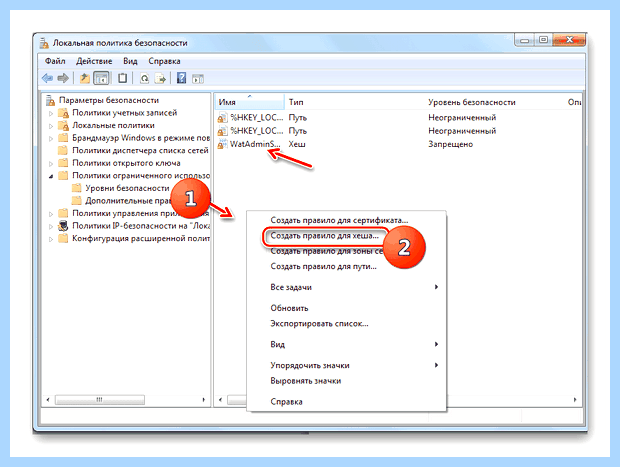Click the icon of the second %HKEY_LOC... rule
Viewport: 620px width, 467px height.
coord(223,131)
